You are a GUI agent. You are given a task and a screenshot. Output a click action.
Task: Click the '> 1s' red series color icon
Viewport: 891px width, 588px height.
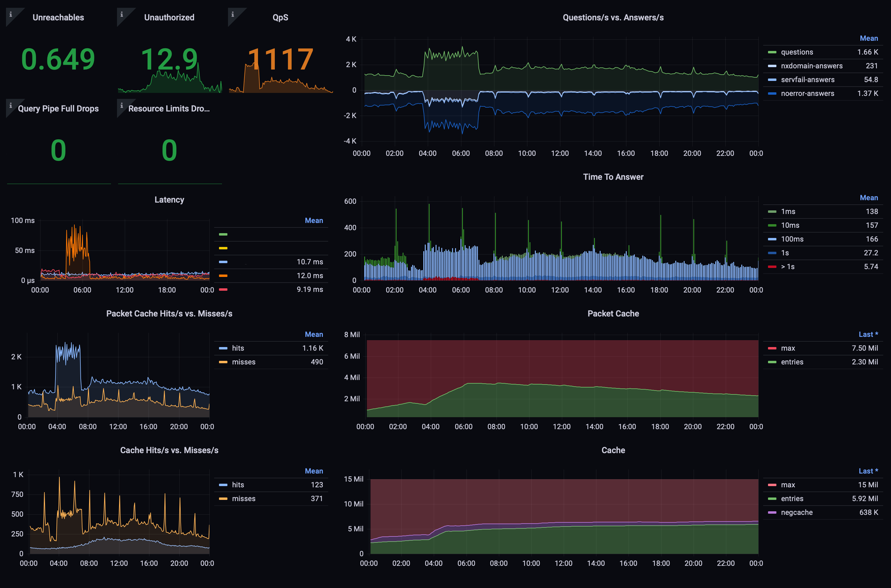click(772, 267)
